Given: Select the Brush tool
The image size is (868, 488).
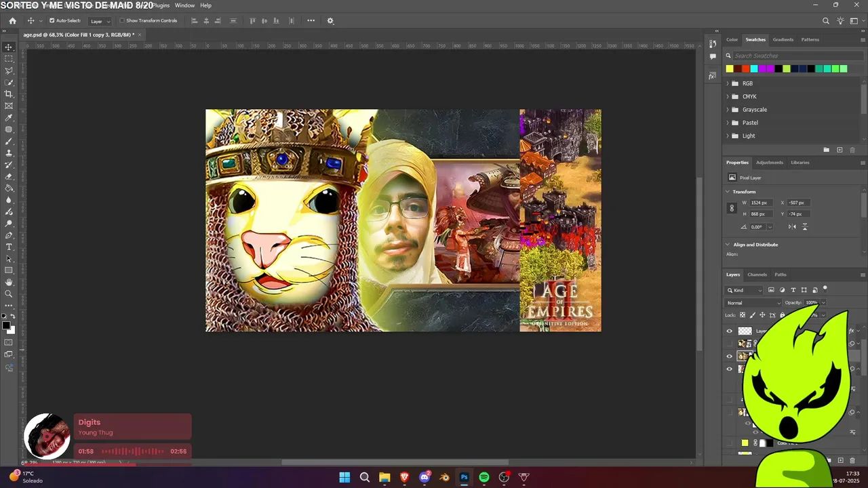Looking at the screenshot, I should pyautogui.click(x=9, y=141).
